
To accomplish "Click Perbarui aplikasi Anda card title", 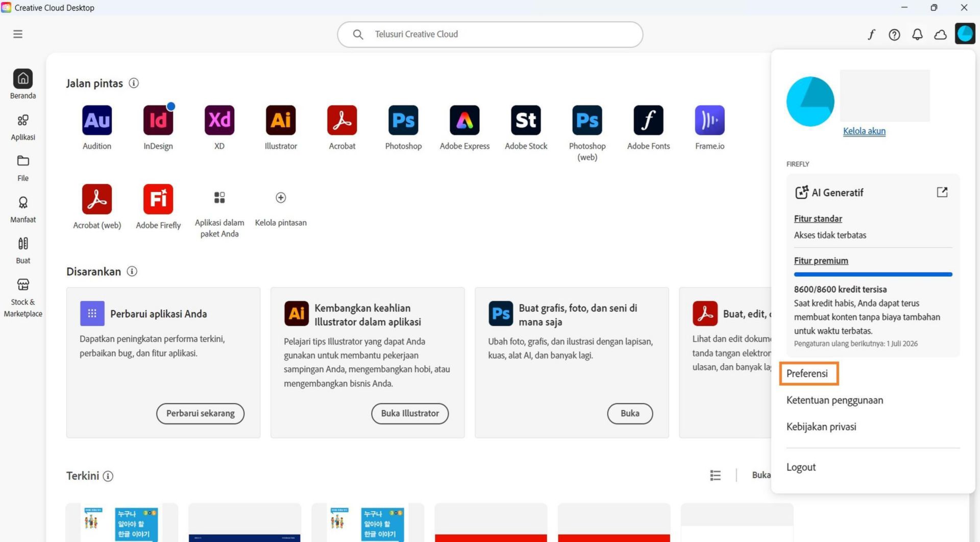I will pos(158,314).
